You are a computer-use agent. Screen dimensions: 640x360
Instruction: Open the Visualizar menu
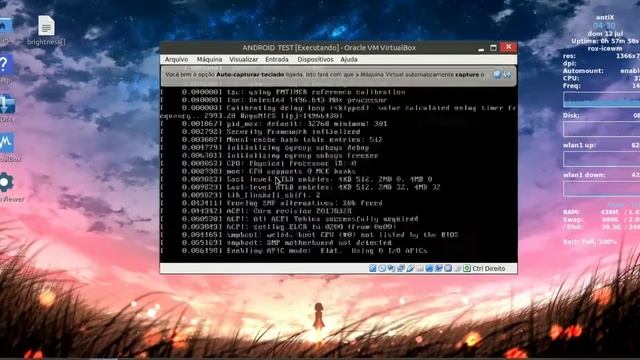pos(244,59)
